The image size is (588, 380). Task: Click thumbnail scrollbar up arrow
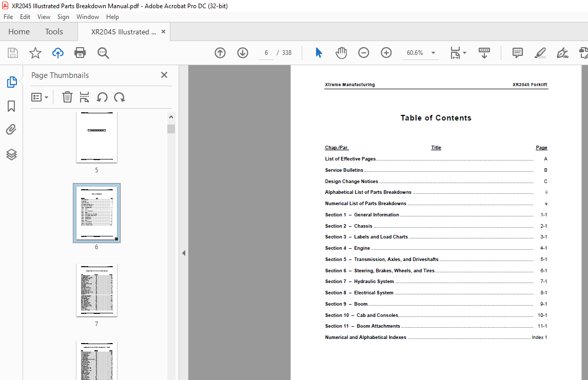pos(171,117)
